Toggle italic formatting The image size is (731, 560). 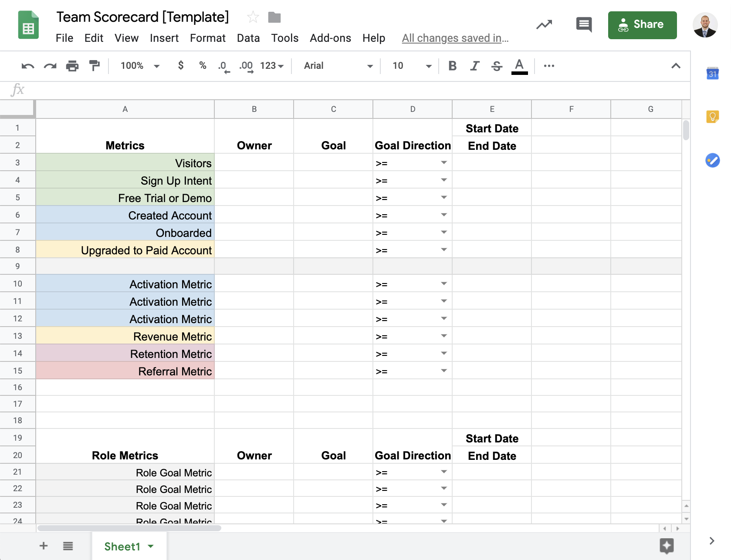(474, 66)
